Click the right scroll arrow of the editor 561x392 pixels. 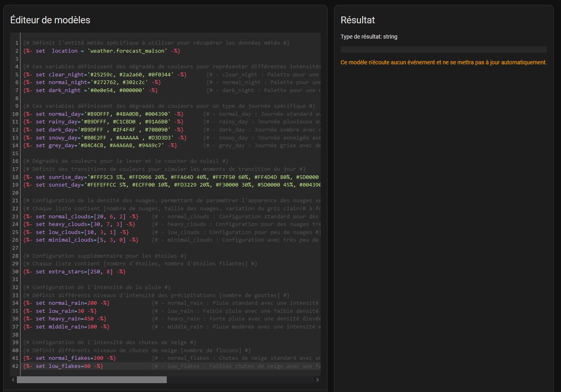point(317,380)
